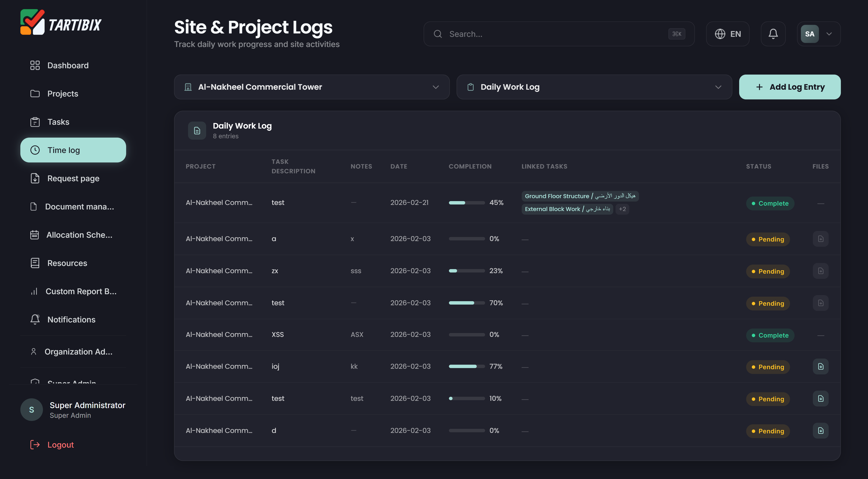Click the Resources sidebar icon
The image size is (868, 479).
pyautogui.click(x=35, y=263)
